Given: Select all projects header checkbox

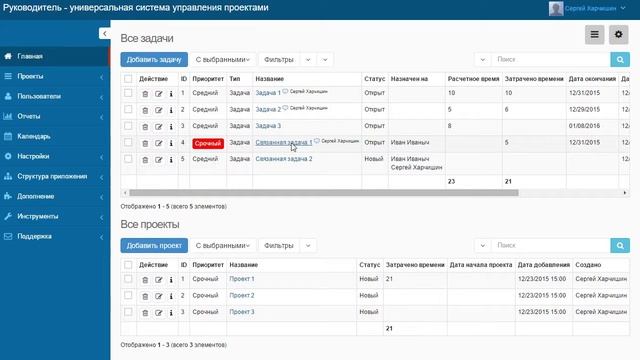Looking at the screenshot, I should coord(128,265).
